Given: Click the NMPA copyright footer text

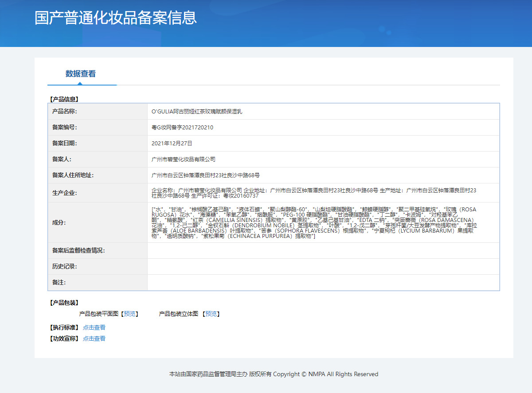Looking at the screenshot, I should tap(274, 374).
